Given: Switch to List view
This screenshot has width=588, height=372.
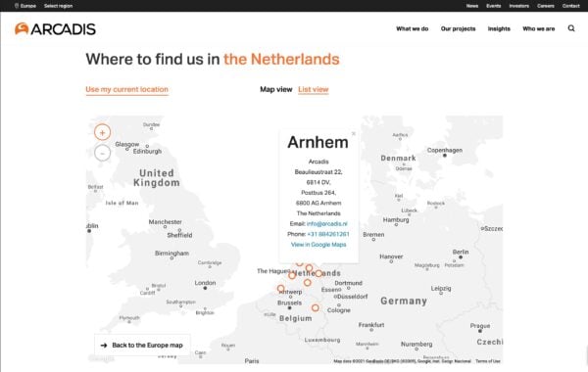Looking at the screenshot, I should (314, 89).
